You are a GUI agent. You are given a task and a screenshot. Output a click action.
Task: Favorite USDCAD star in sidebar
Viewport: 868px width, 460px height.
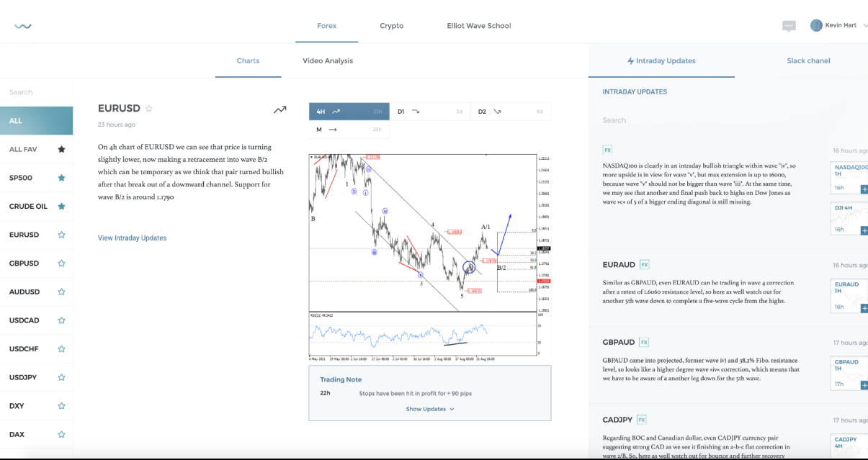62,320
